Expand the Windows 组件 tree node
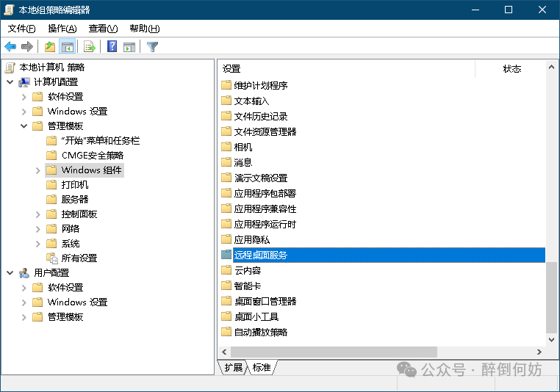 point(38,170)
